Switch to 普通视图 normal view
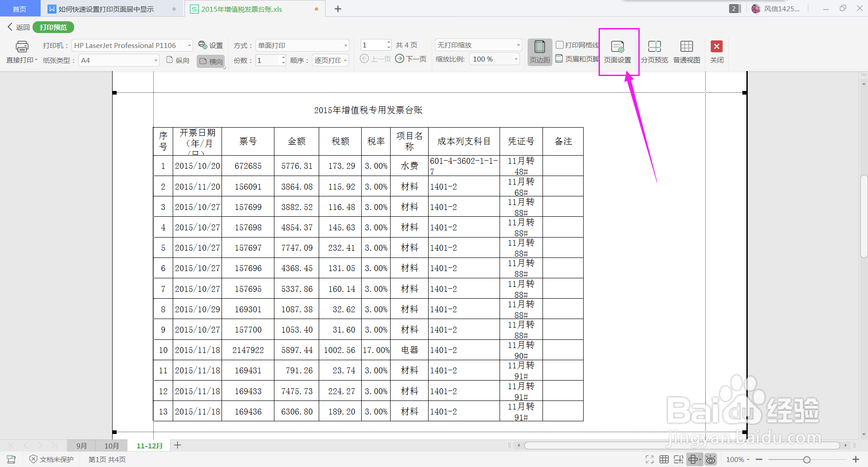The width and height of the screenshot is (868, 467). [686, 51]
